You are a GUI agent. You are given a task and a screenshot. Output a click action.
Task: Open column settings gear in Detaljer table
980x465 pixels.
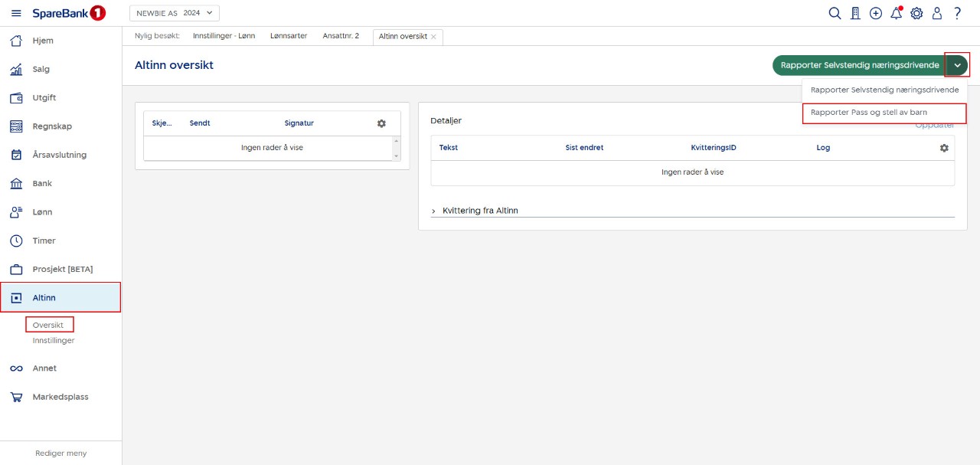click(x=944, y=148)
